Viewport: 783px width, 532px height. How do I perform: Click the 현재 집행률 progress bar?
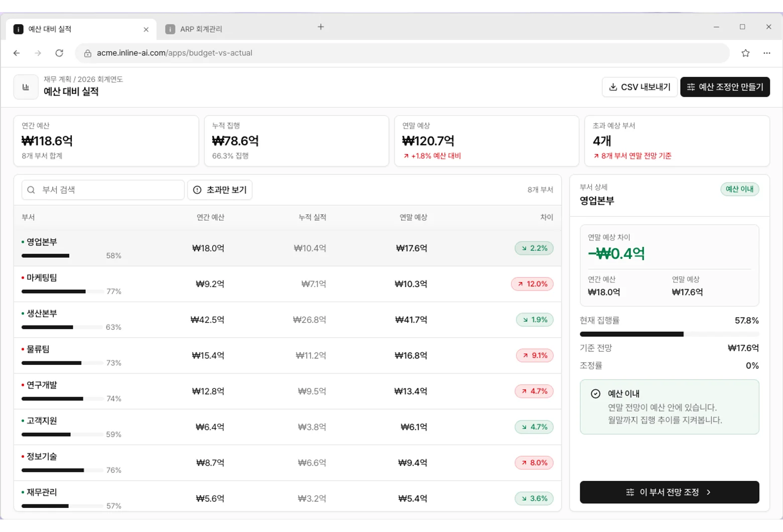669,334
